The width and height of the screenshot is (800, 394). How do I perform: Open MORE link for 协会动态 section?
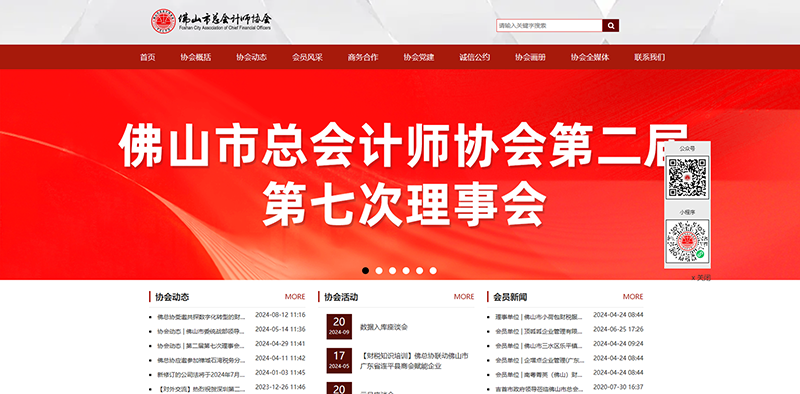click(x=295, y=297)
